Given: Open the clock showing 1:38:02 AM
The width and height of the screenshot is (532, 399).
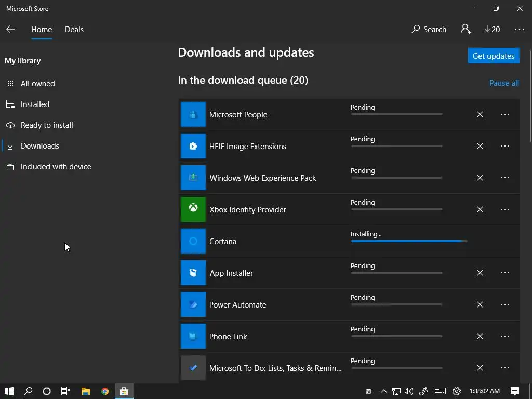Looking at the screenshot, I should click(485, 391).
